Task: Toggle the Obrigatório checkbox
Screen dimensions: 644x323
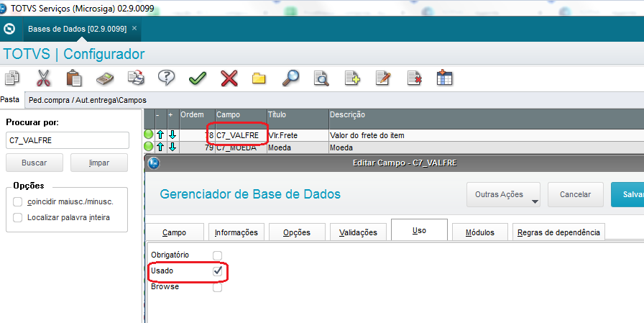Action: pyautogui.click(x=217, y=255)
